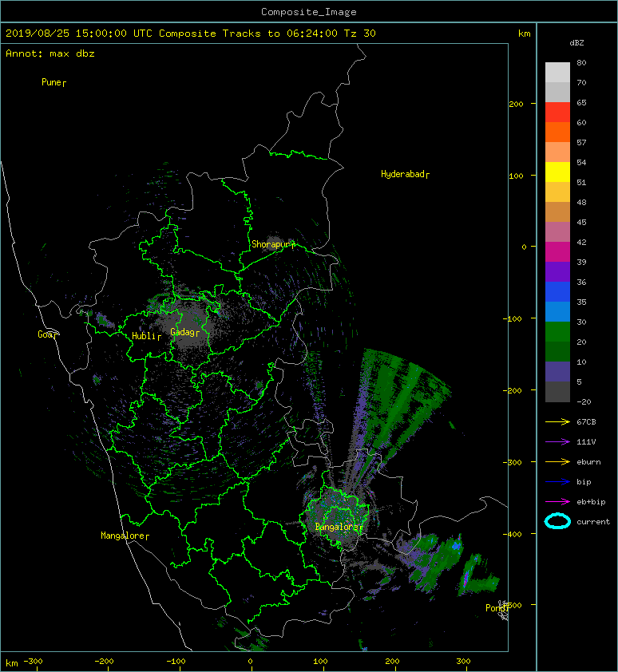Screen dimensions: 618x672
Task: Pick the red 60–65 dBZ swatch
Action: [x=557, y=113]
